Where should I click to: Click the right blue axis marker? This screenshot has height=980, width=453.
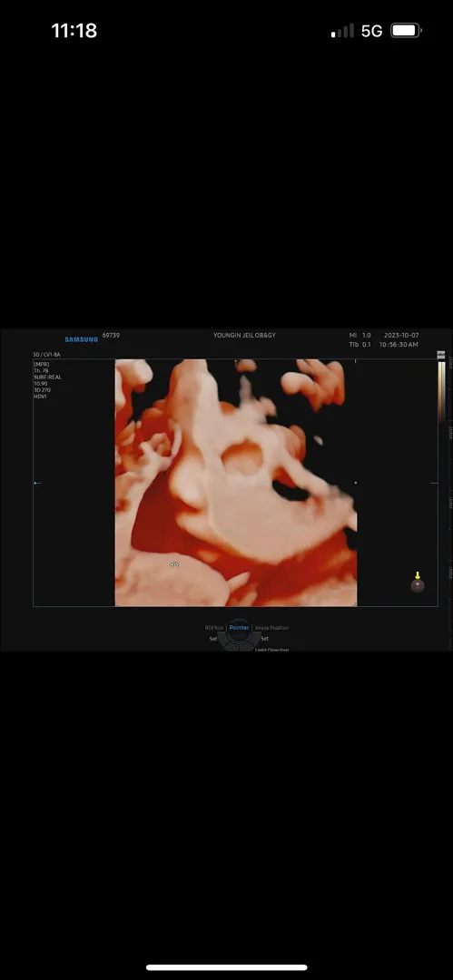click(355, 483)
